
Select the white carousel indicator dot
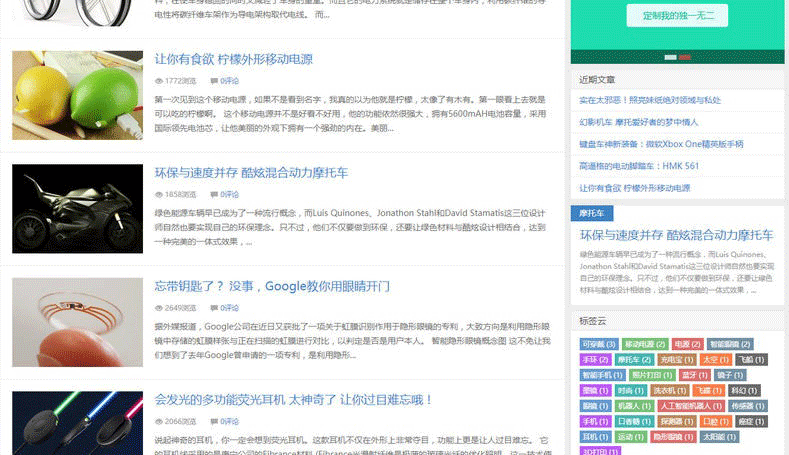(x=670, y=57)
